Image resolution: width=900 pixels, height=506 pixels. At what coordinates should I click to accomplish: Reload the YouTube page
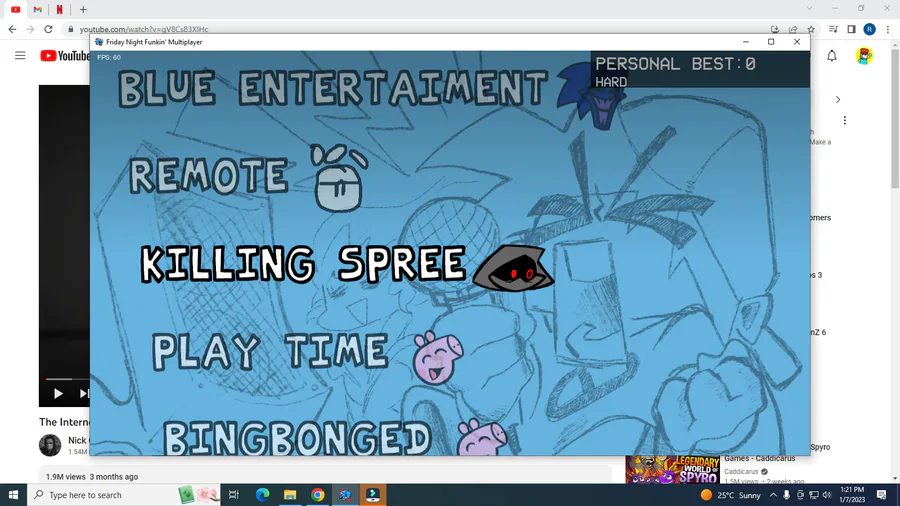pyautogui.click(x=48, y=29)
